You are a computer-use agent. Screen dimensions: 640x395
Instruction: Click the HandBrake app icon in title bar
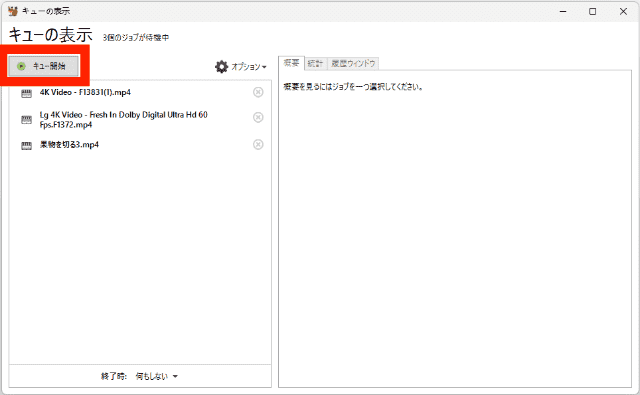pos(13,11)
